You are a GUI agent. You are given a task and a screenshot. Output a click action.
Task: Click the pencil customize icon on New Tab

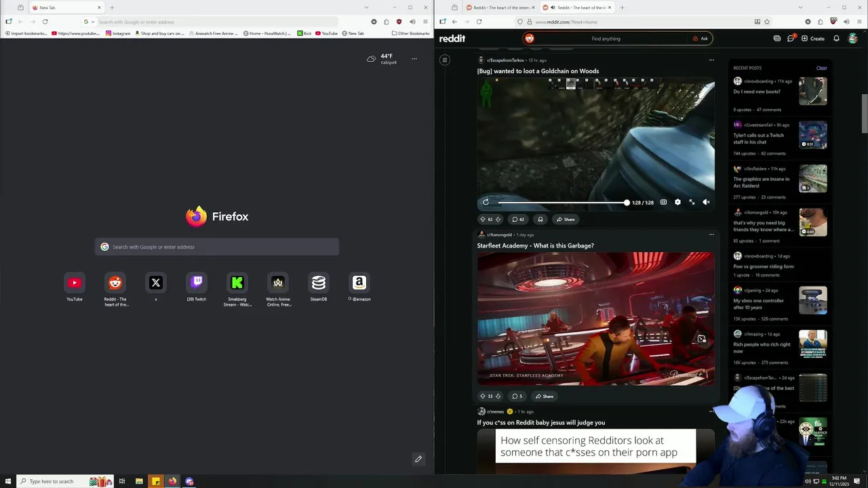click(418, 459)
